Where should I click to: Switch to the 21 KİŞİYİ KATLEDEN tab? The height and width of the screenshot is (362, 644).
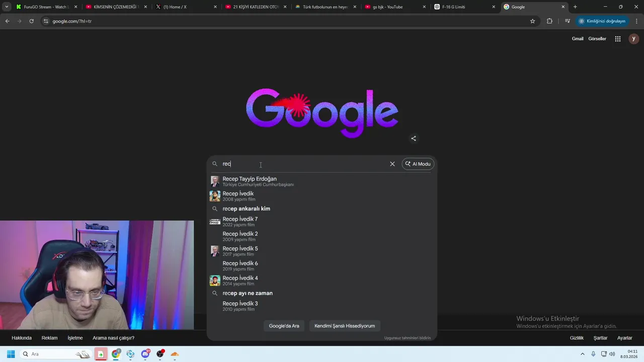point(256,7)
